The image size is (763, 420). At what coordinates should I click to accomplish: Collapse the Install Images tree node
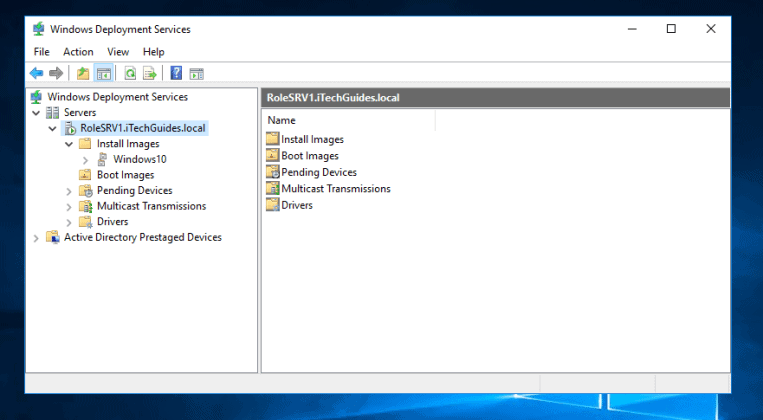point(69,144)
